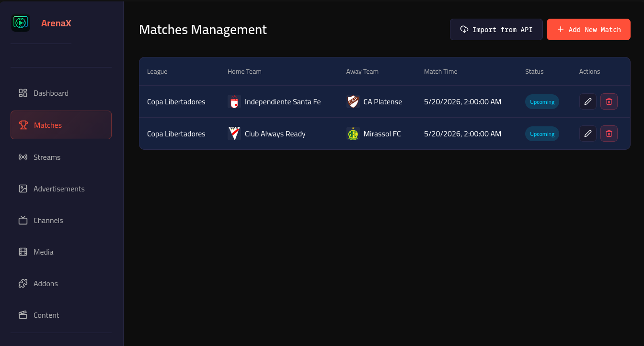Edit the Club Always Ready match
Viewport: 644px width, 346px height.
[588, 134]
